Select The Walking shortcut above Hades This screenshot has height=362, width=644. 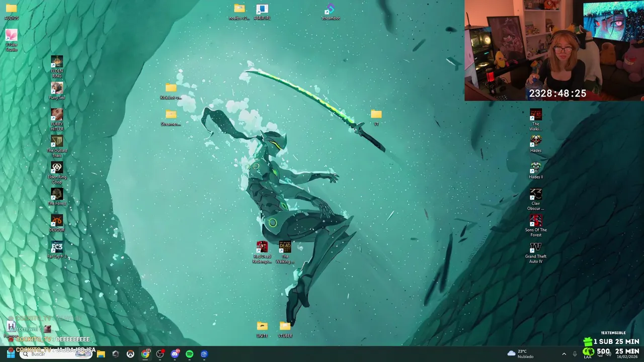[x=536, y=120]
